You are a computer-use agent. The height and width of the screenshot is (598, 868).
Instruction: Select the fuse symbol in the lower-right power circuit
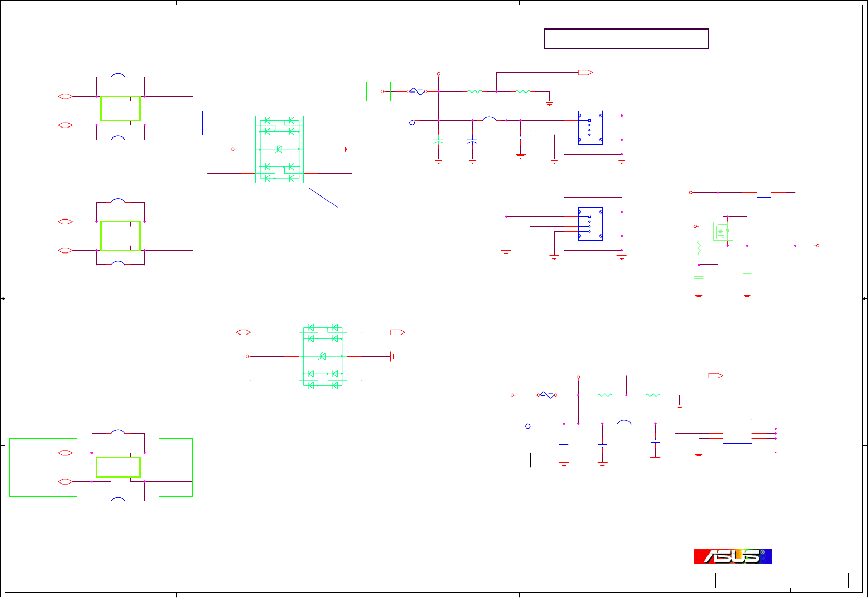point(547,395)
